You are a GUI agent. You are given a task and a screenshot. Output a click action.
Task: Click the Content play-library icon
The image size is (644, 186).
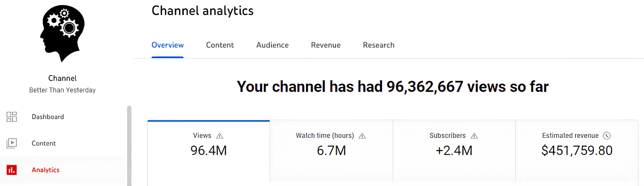[12, 143]
